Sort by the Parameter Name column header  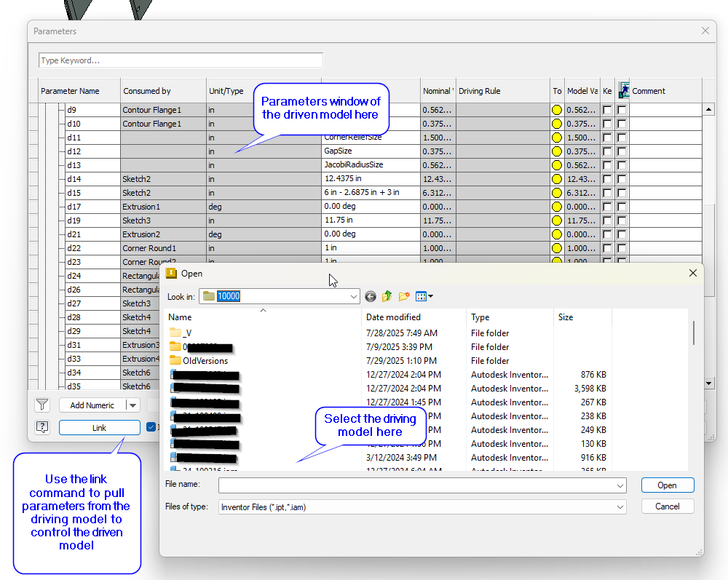click(x=79, y=91)
